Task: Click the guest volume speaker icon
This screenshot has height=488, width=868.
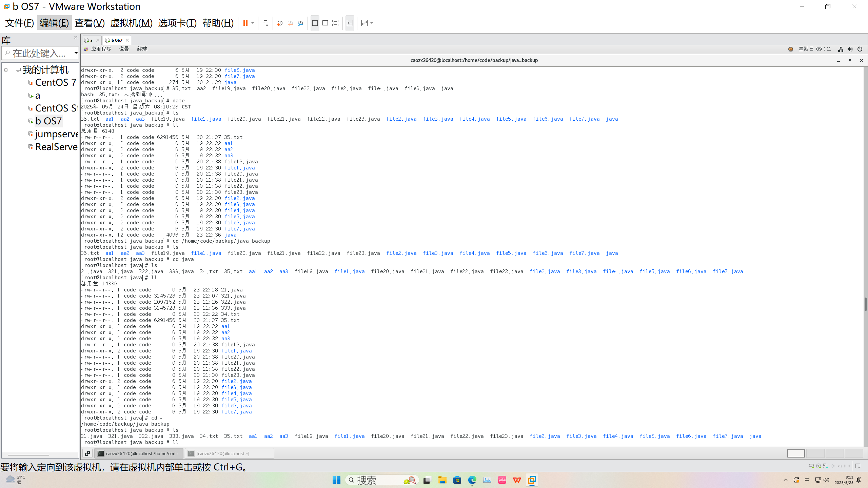Action: (x=850, y=49)
